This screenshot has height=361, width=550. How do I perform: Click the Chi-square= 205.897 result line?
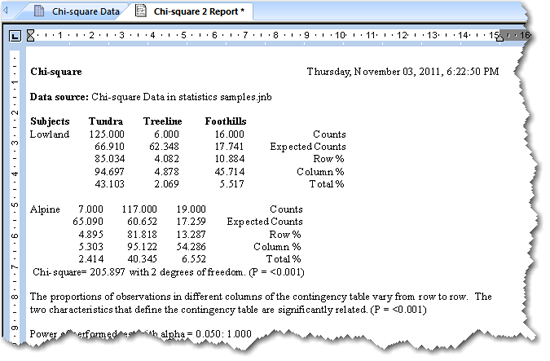click(x=168, y=272)
